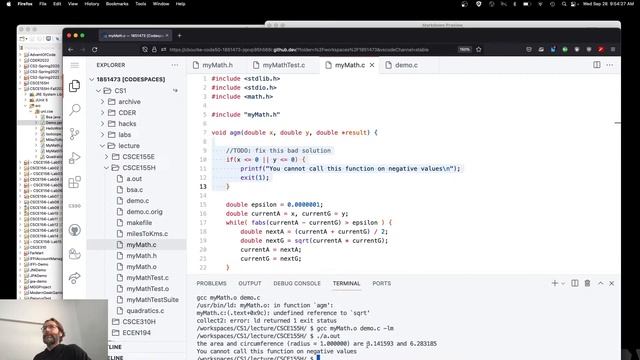Go back in the browser
The image size is (640, 360).
71,49
